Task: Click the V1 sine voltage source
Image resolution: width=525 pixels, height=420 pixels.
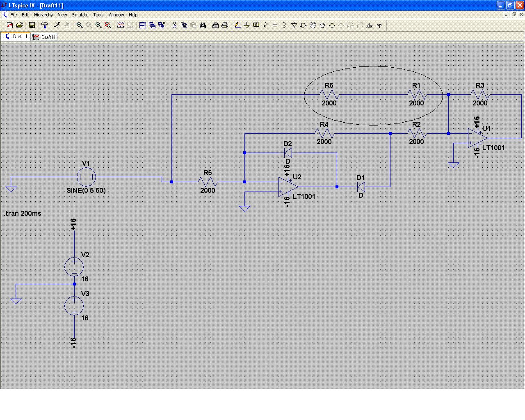Action: click(x=86, y=177)
